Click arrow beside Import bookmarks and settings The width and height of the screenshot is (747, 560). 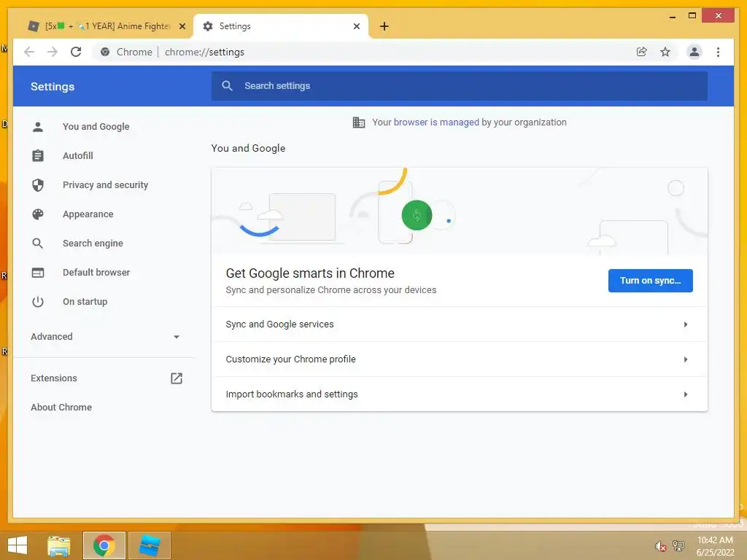pos(686,394)
